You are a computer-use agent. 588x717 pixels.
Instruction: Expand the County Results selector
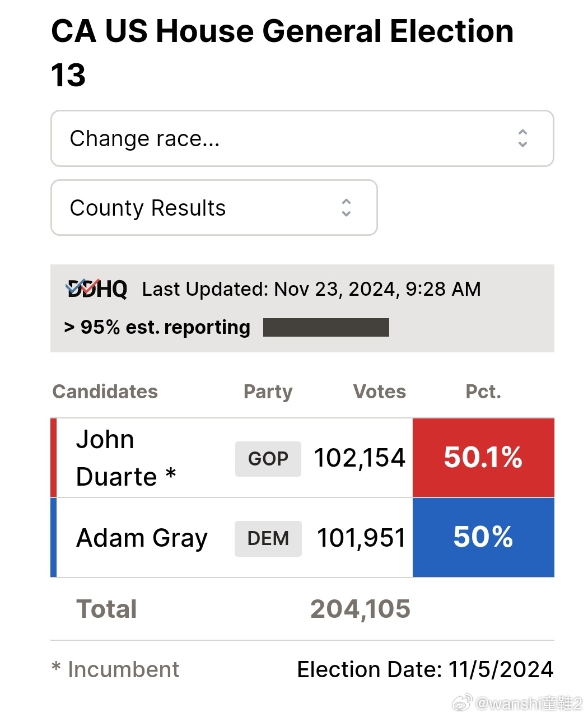click(213, 208)
